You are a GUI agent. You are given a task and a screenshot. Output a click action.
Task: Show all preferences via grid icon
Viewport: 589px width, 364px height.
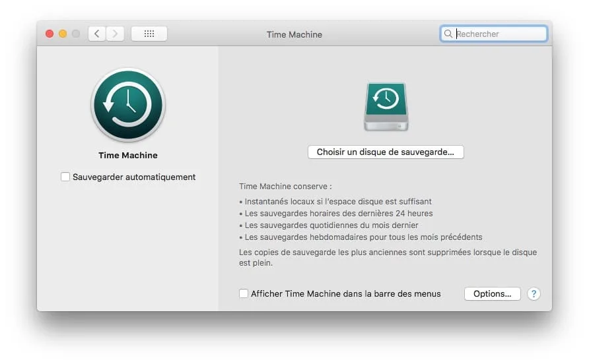click(149, 34)
